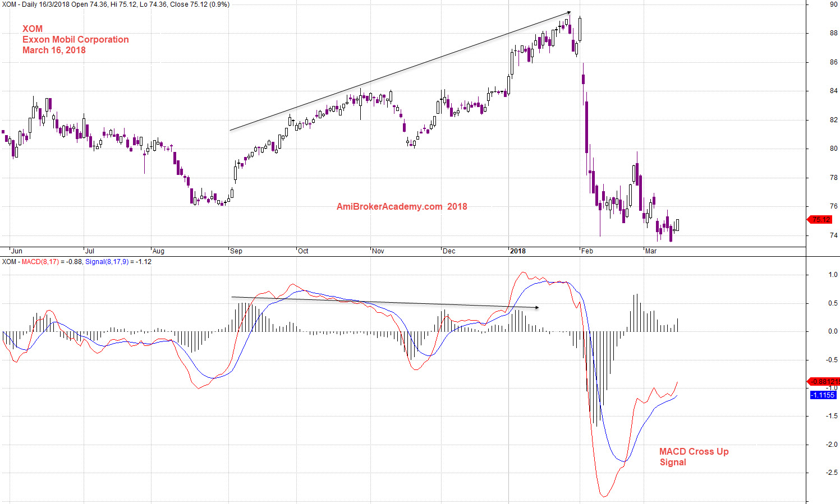840x504 pixels.
Task: Click the red 75.12 last price tag
Action: click(820, 220)
